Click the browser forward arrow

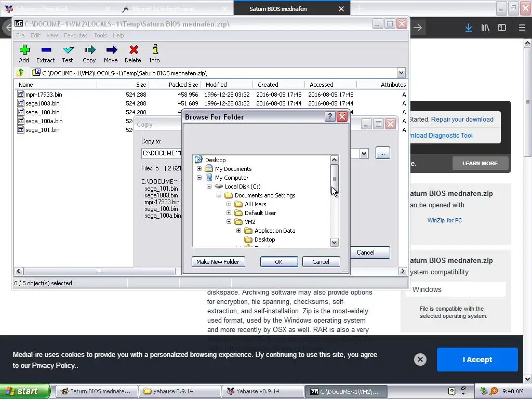418,28
